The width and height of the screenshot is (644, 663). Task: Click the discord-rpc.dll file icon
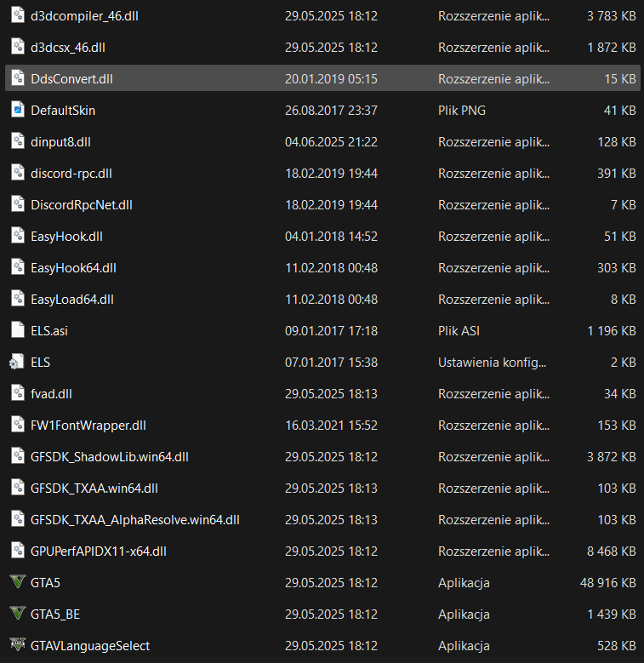click(17, 173)
